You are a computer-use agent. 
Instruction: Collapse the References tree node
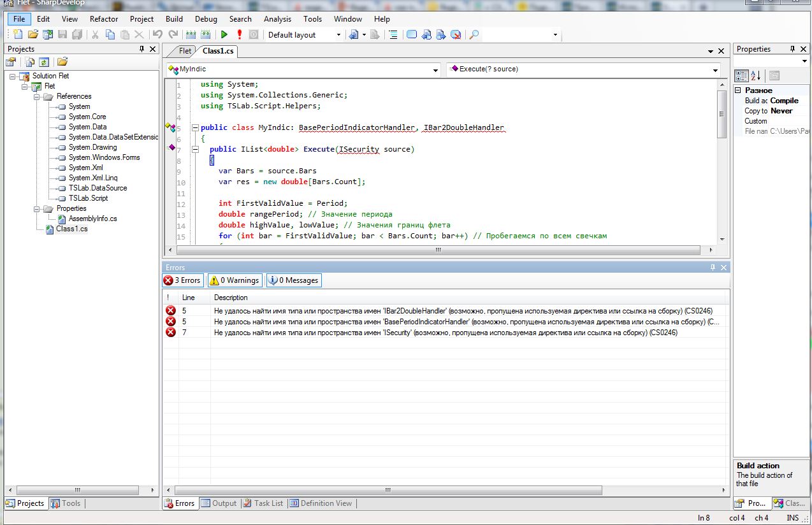pos(38,96)
